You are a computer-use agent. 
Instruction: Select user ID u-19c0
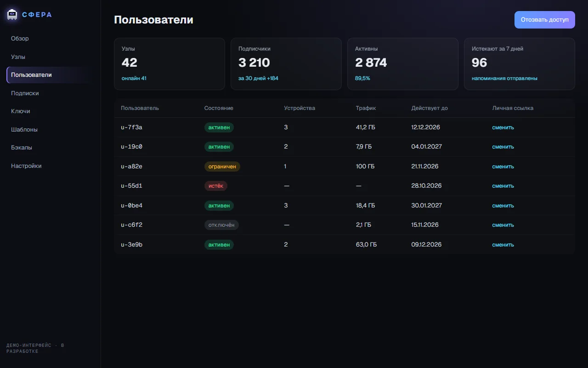pyautogui.click(x=131, y=147)
